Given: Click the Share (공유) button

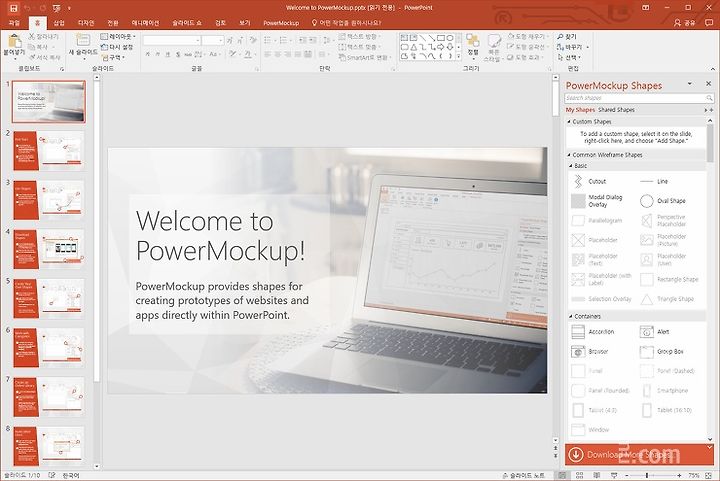Looking at the screenshot, I should tap(684, 22).
